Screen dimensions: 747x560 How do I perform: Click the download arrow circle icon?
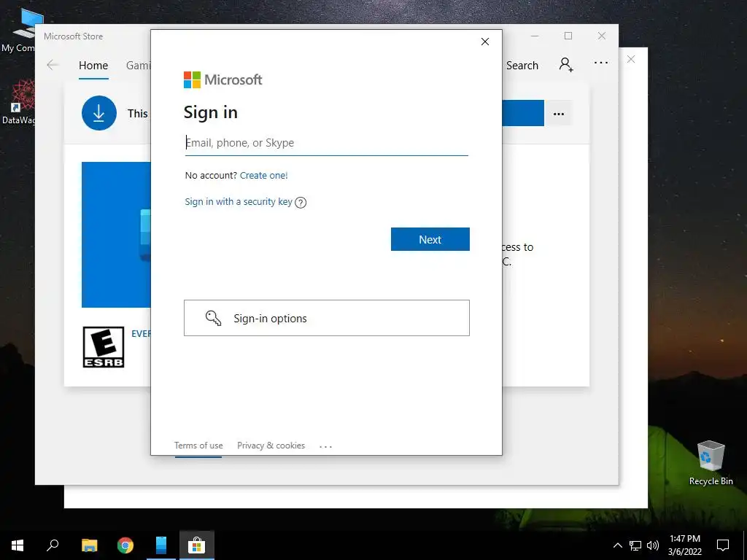[99, 113]
